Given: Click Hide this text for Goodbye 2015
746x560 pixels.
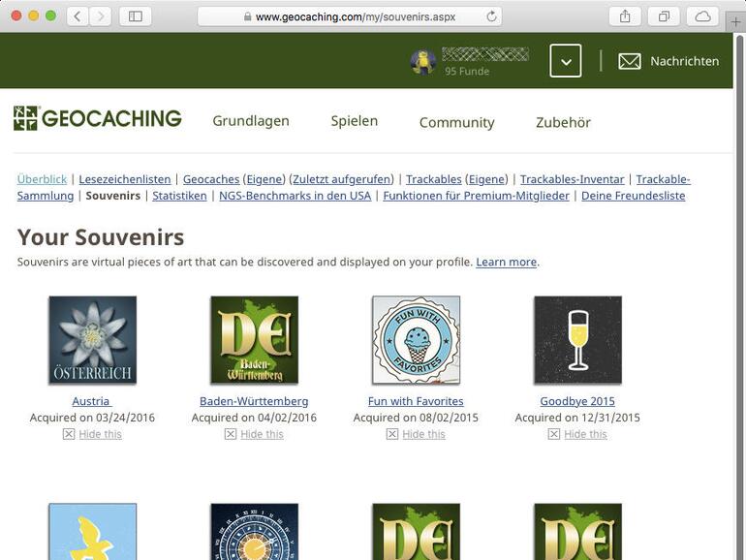Looking at the screenshot, I should coord(586,434).
